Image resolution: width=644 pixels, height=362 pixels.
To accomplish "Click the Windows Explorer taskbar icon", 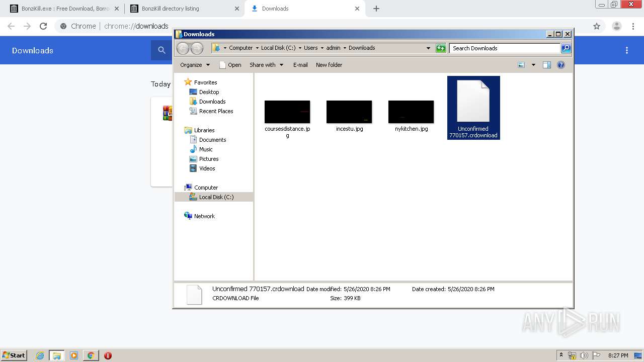I will (57, 355).
